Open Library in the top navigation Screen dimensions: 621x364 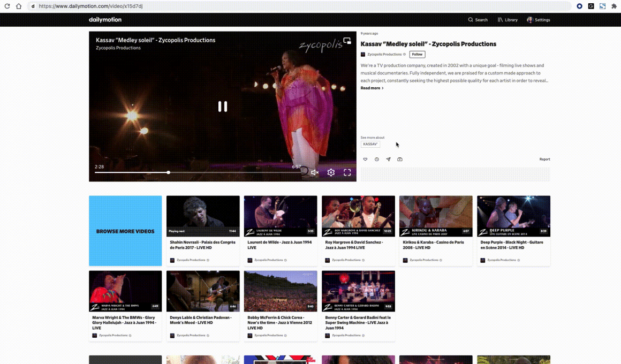[508, 20]
